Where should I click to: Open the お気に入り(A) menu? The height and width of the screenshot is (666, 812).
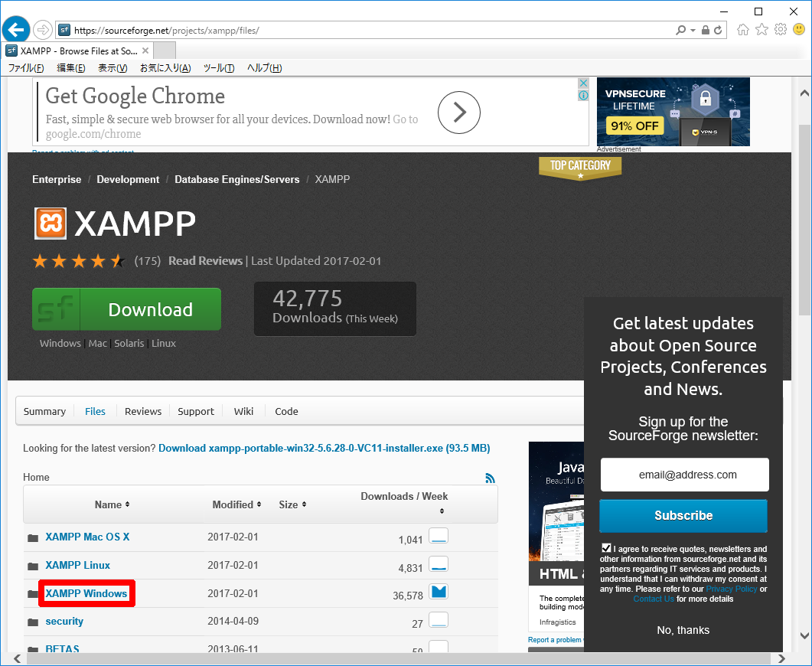tap(165, 68)
